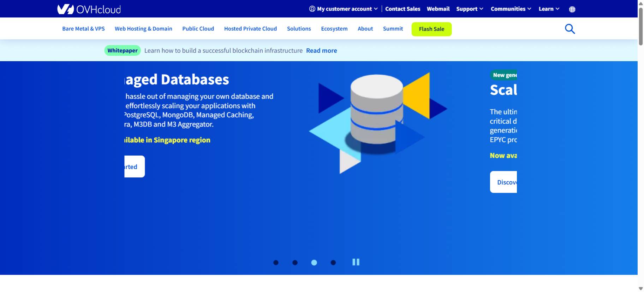Expand the Learn dropdown menu
Image resolution: width=644 pixels, height=292 pixels.
(549, 9)
